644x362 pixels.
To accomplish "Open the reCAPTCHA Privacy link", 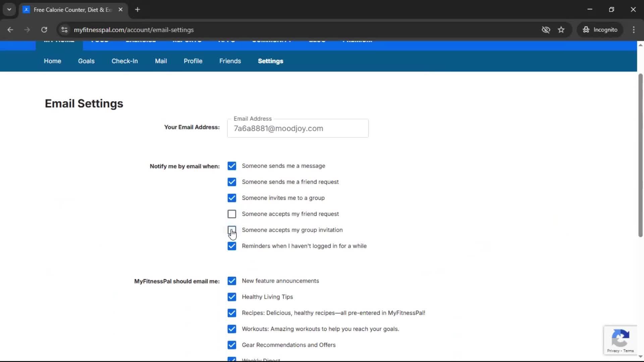I will click(613, 351).
